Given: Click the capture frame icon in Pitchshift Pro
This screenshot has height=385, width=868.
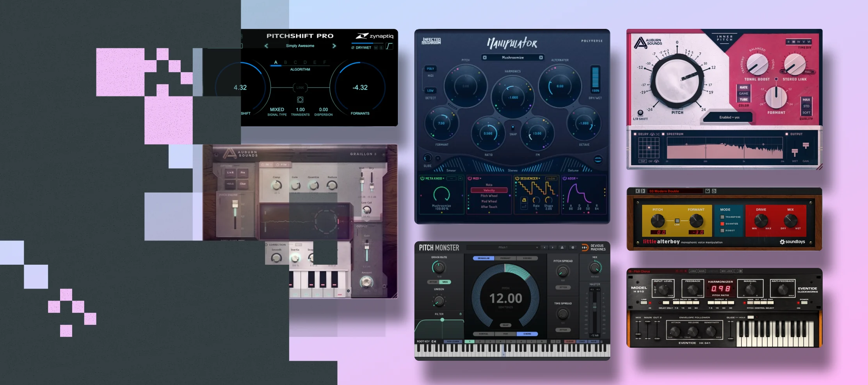Looking at the screenshot, I should point(300,100).
